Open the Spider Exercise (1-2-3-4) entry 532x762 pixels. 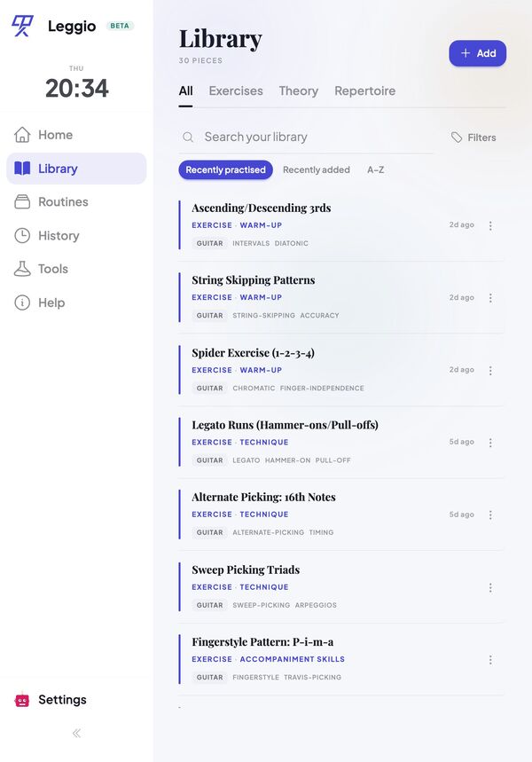click(x=341, y=370)
